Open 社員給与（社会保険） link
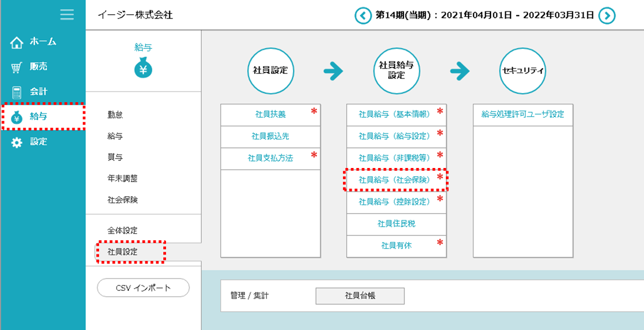Viewport: 644px width, 330px height. tap(395, 179)
